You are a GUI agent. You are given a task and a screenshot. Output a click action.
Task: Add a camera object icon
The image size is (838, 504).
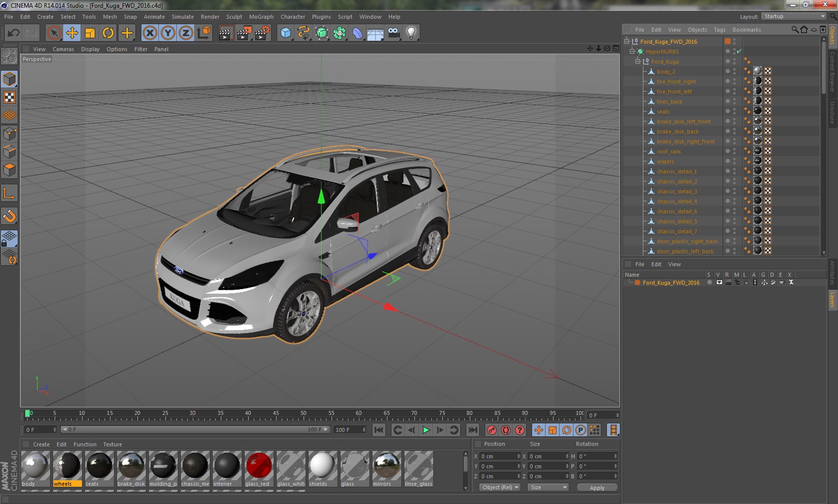click(393, 33)
